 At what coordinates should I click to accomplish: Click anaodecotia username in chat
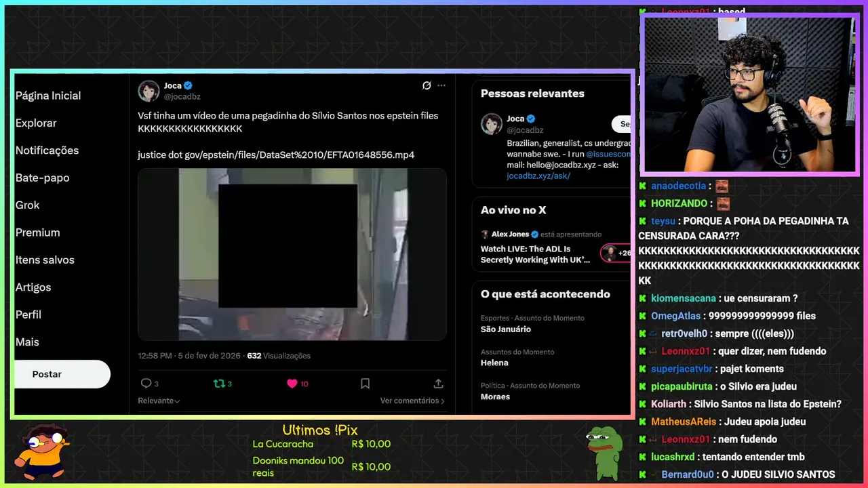click(x=680, y=186)
